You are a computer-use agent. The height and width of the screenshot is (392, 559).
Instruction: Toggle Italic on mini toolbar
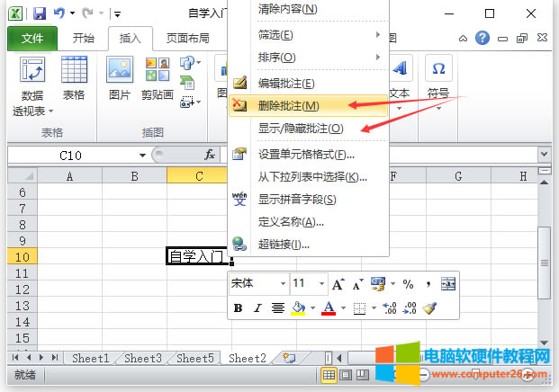coord(257,308)
